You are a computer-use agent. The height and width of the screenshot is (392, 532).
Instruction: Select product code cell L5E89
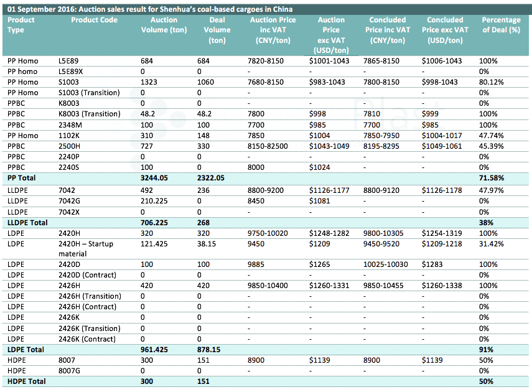tap(69, 61)
